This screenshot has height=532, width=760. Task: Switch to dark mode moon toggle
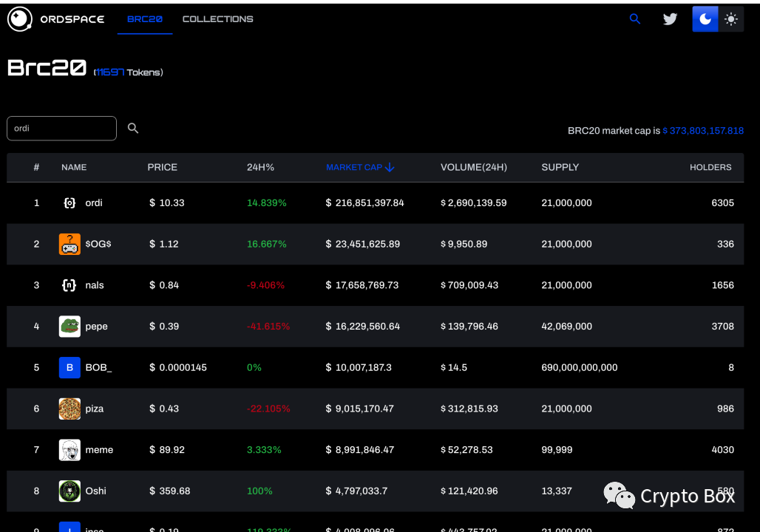click(x=705, y=19)
